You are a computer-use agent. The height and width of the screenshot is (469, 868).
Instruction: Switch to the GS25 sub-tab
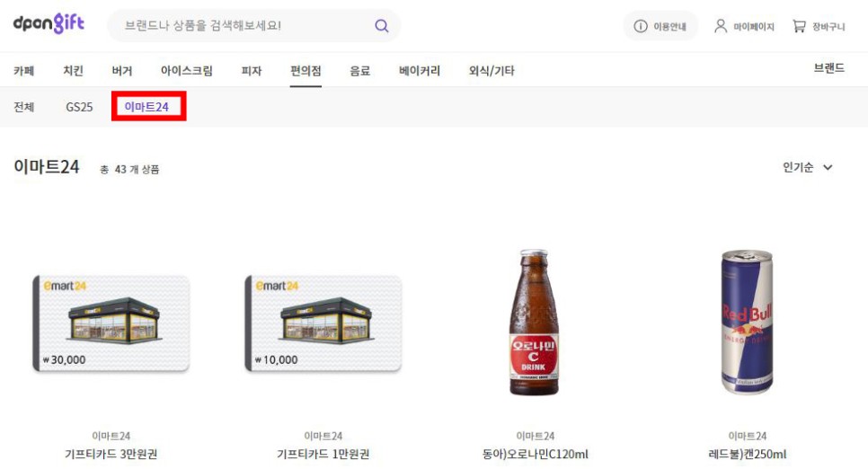point(79,107)
